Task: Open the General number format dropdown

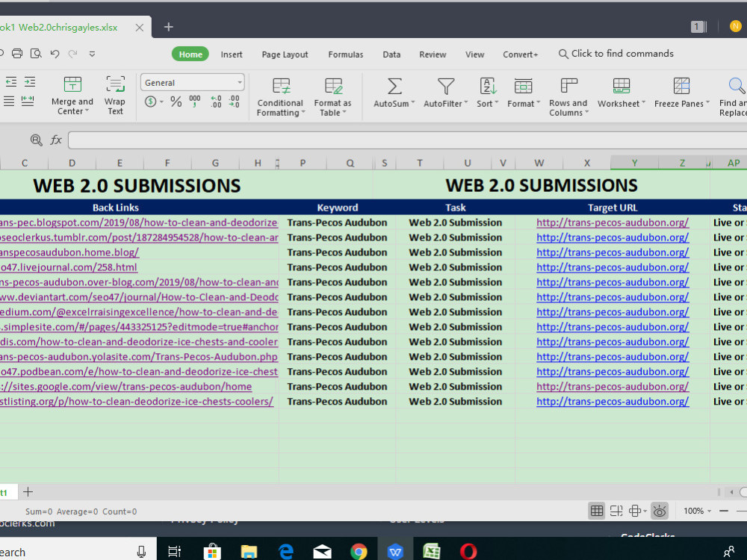Action: [x=193, y=82]
